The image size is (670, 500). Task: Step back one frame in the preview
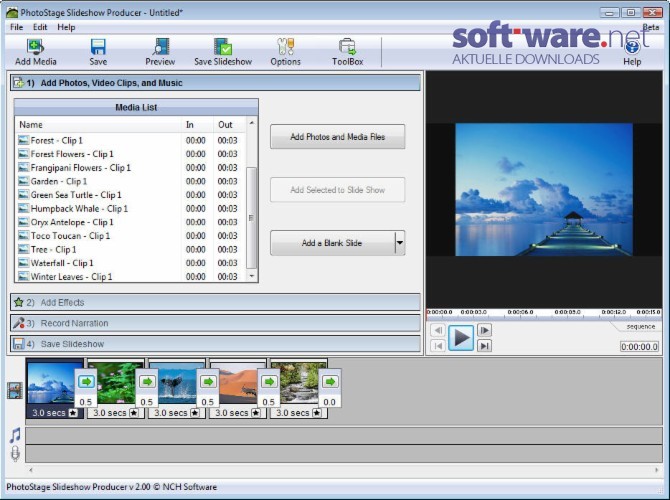click(438, 330)
